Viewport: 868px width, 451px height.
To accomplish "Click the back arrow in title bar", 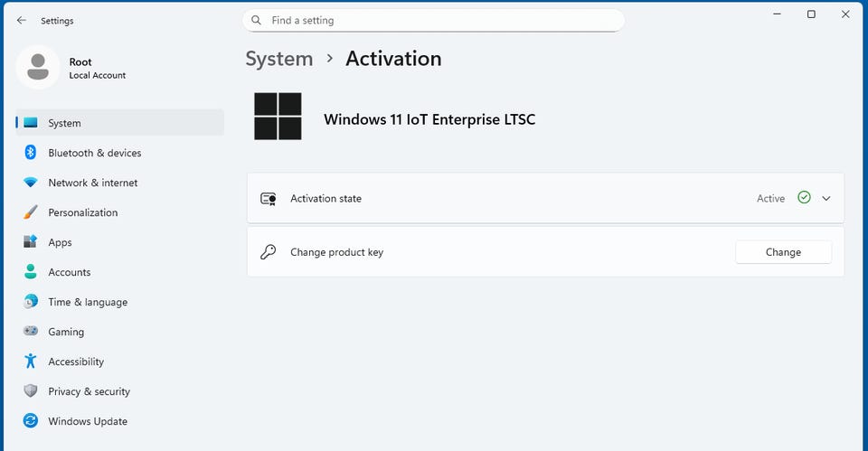I will coord(22,21).
